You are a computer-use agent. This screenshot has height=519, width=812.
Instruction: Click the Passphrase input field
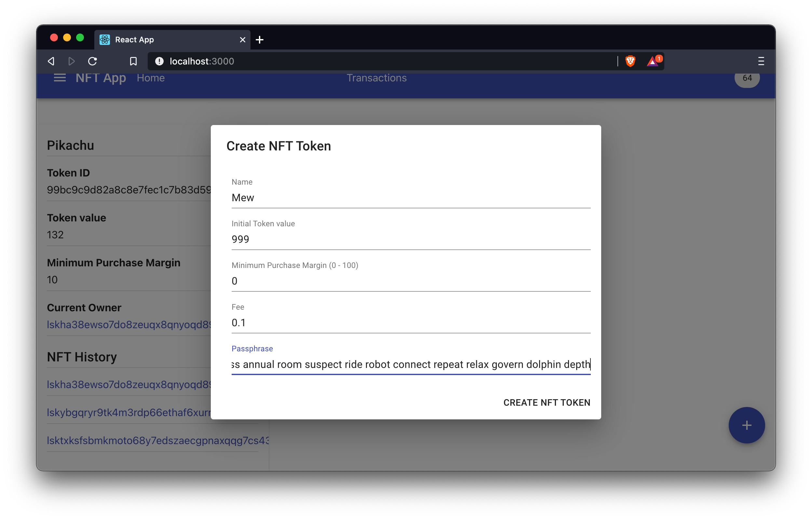pos(410,364)
